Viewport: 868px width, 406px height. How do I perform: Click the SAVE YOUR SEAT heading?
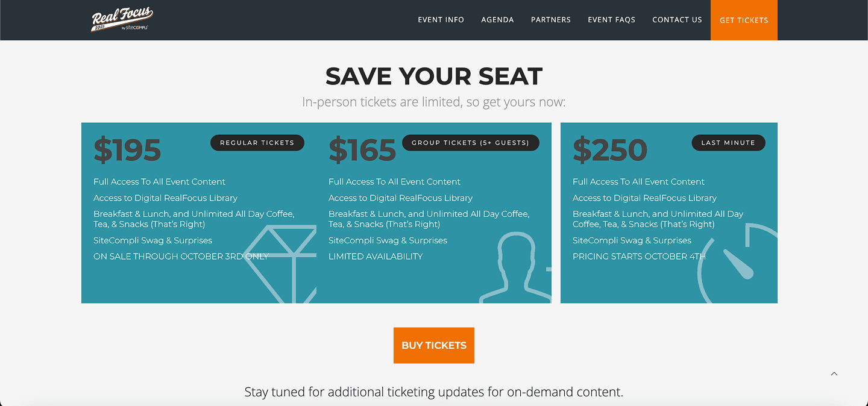click(433, 77)
